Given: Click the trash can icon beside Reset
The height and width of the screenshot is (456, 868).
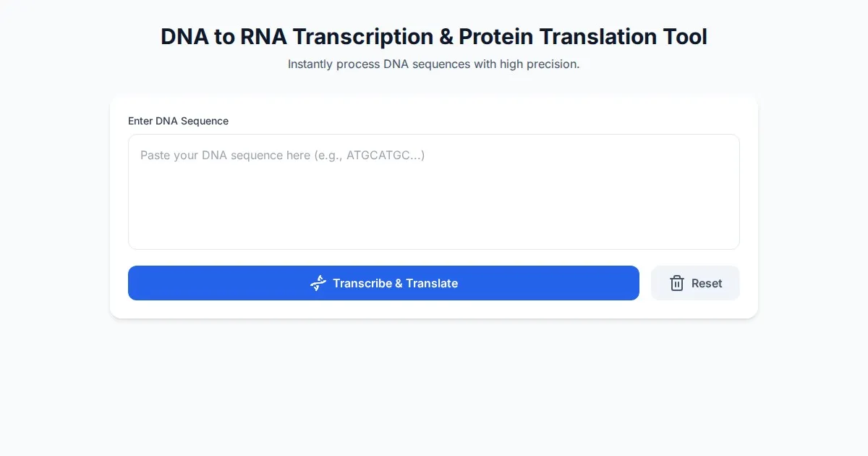Looking at the screenshot, I should tap(677, 283).
